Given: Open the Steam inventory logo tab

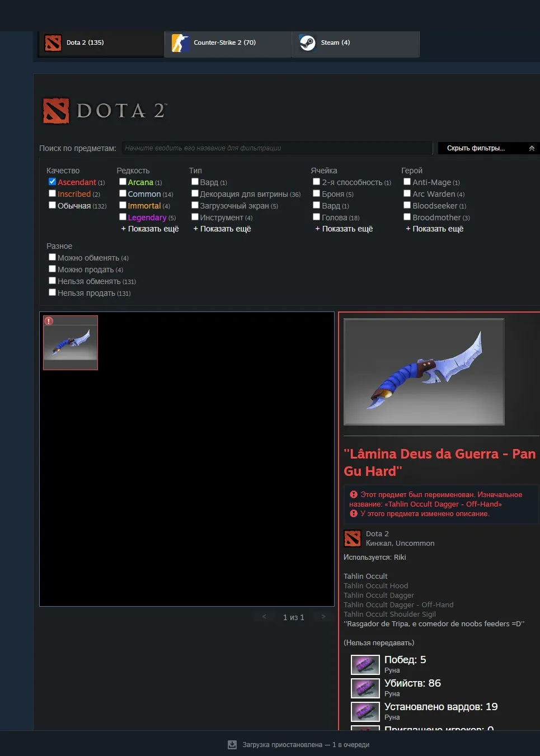Looking at the screenshot, I should [x=307, y=42].
